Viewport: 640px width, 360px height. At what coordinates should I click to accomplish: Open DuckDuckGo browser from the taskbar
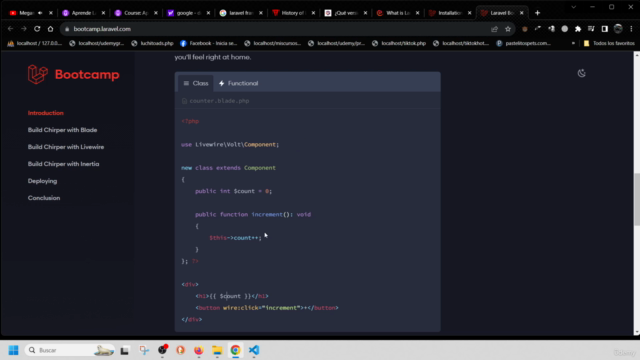pyautogui.click(x=180, y=350)
